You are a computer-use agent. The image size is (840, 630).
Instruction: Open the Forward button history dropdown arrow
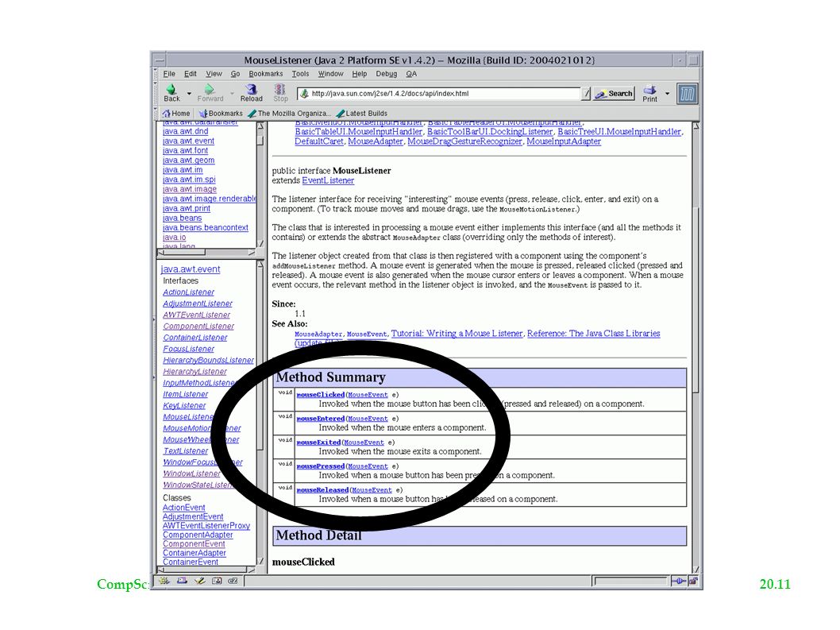coord(232,94)
